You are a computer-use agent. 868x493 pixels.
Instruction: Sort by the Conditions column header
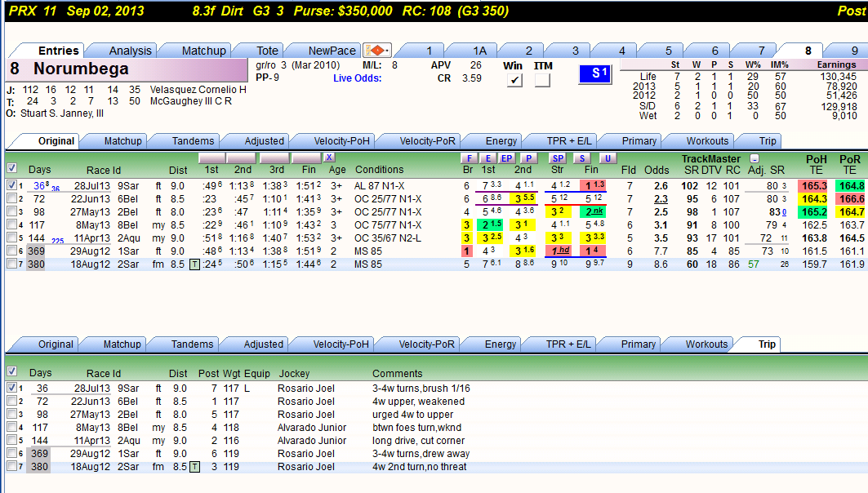point(379,170)
